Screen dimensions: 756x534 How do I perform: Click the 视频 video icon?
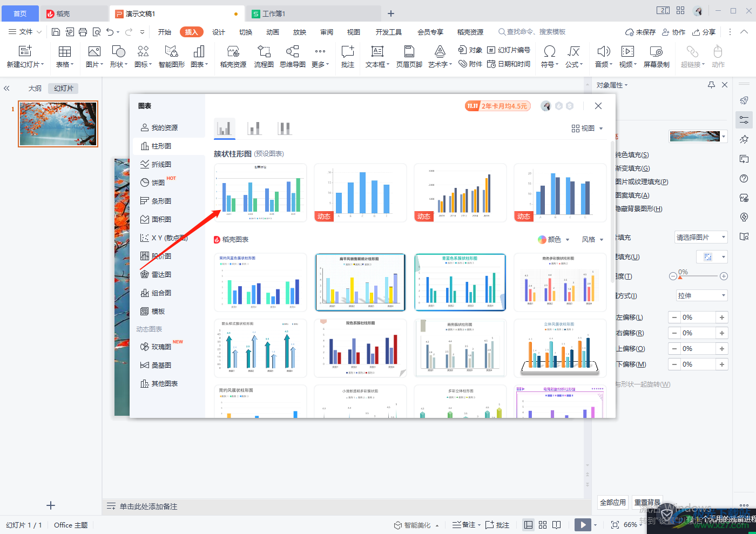click(x=627, y=51)
